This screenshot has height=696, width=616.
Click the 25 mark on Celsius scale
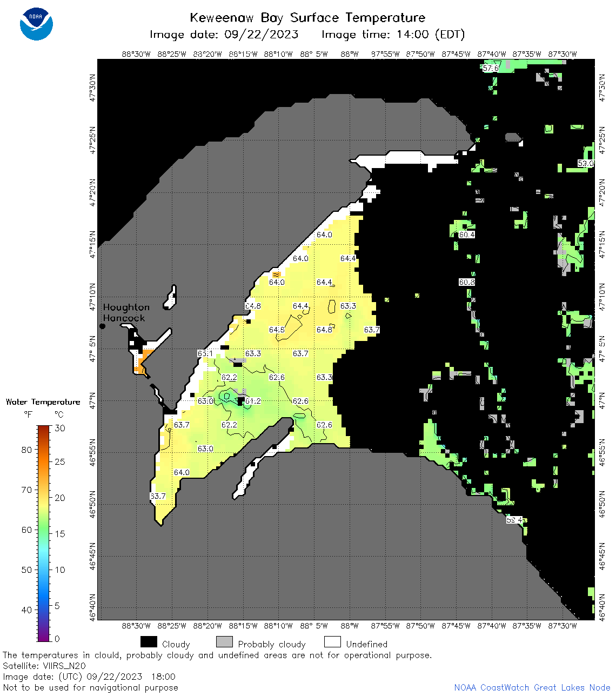tap(60, 462)
